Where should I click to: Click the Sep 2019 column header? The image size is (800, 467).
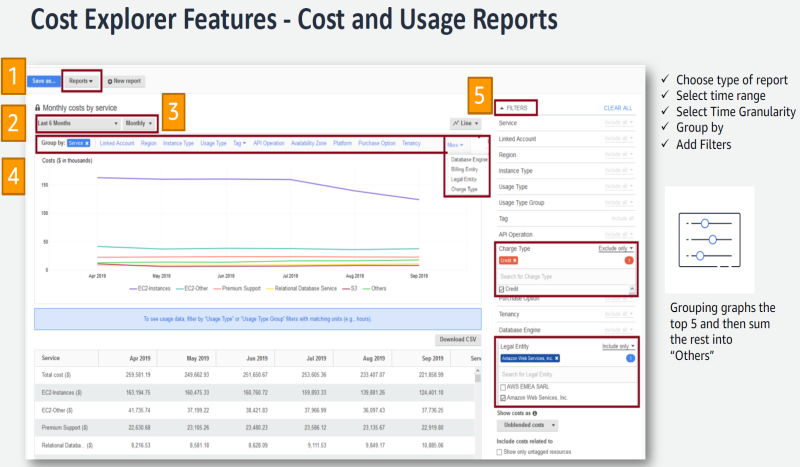pyautogui.click(x=433, y=358)
